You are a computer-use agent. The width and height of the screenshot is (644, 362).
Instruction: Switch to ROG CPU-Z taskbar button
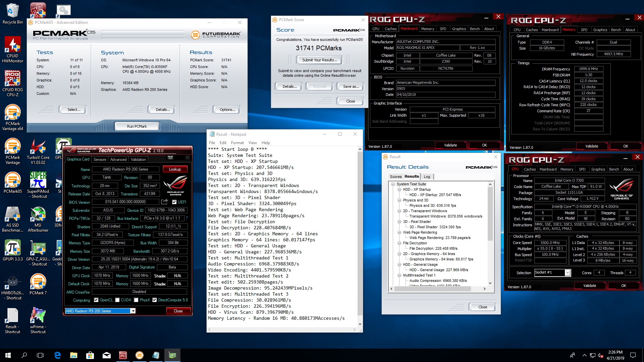pyautogui.click(x=123, y=355)
